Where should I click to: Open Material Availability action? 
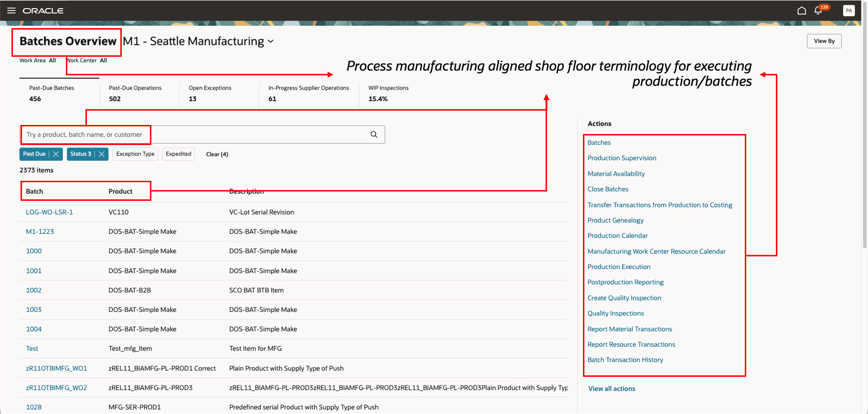point(616,174)
